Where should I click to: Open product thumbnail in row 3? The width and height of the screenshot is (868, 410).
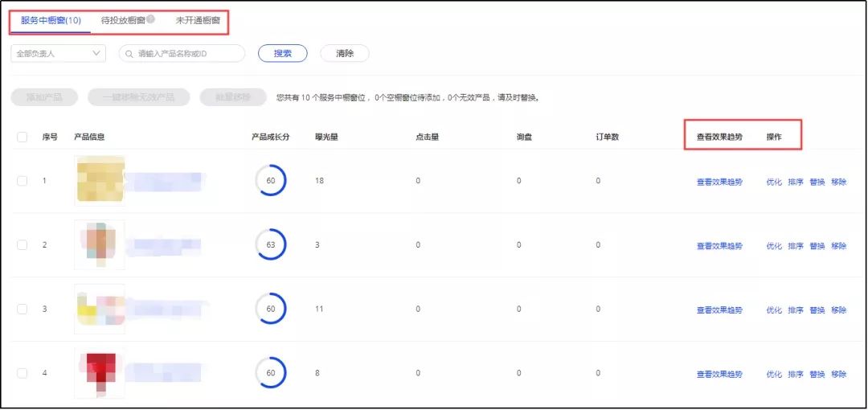pyautogui.click(x=100, y=310)
